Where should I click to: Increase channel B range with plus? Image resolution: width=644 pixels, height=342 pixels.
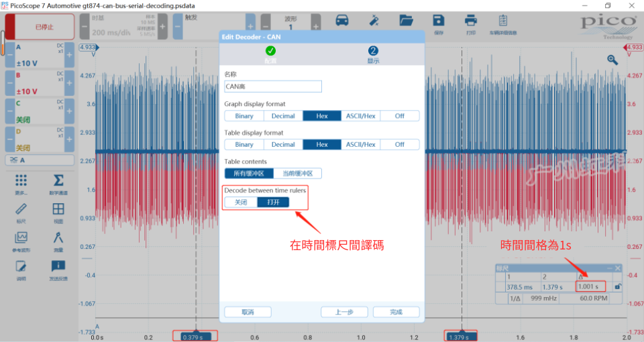click(x=69, y=83)
